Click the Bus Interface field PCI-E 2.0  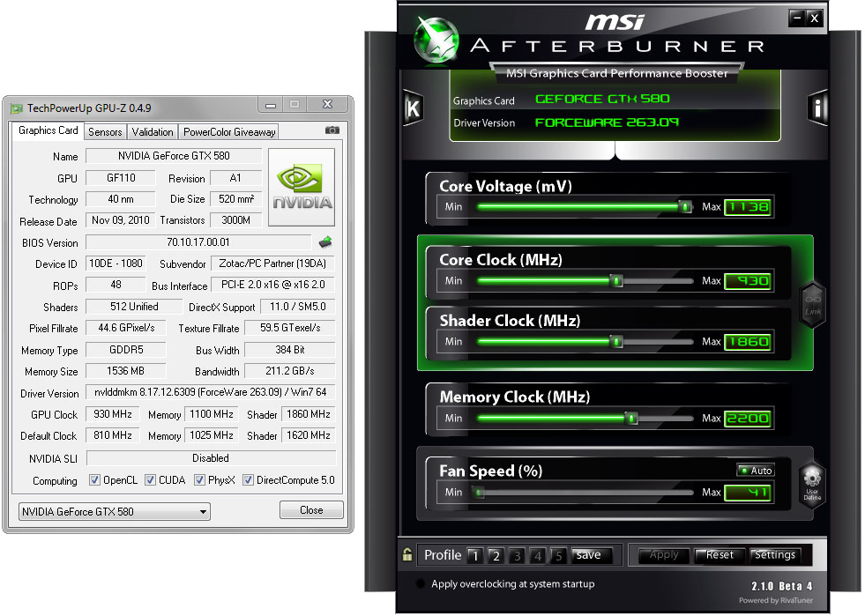click(273, 285)
